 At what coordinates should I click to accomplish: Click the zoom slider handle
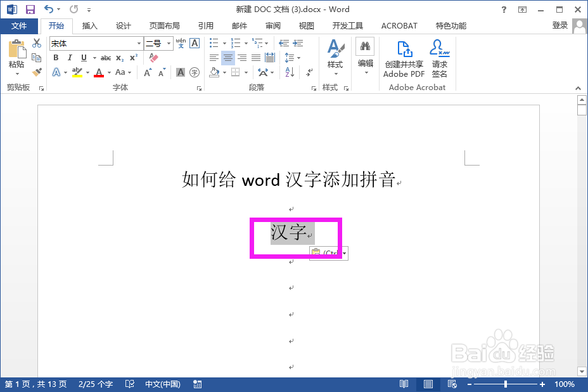point(506,384)
